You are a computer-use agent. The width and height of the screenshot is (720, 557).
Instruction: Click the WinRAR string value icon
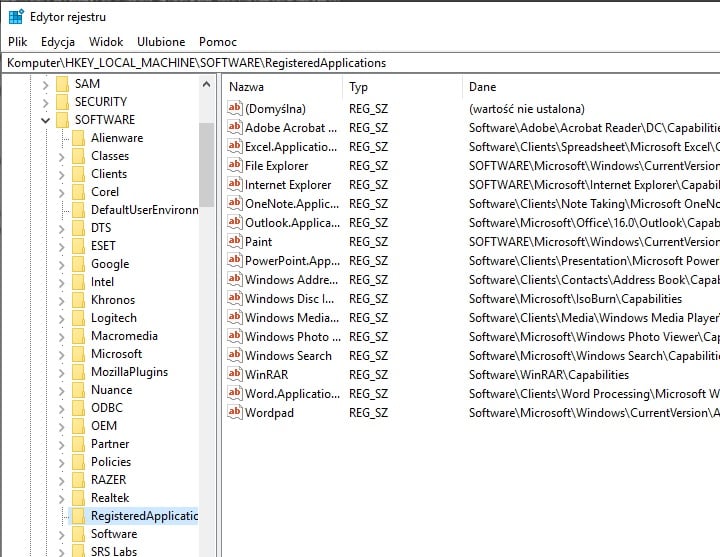(x=235, y=375)
